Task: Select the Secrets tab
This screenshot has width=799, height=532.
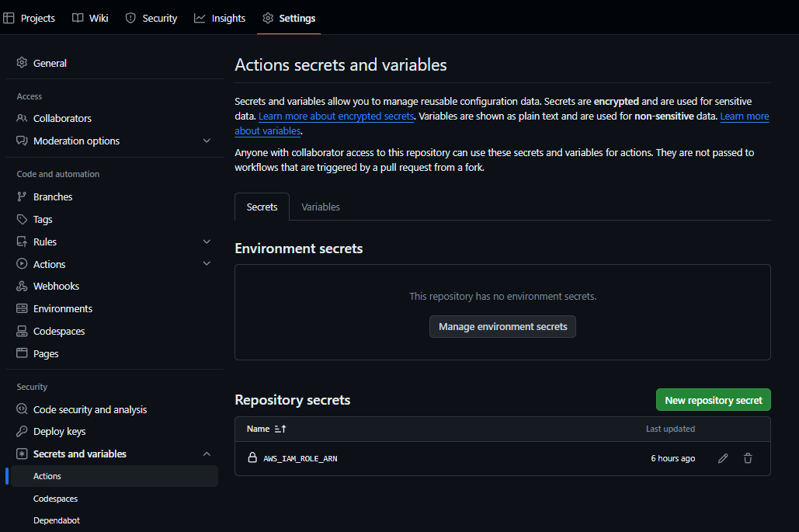Action: tap(262, 207)
